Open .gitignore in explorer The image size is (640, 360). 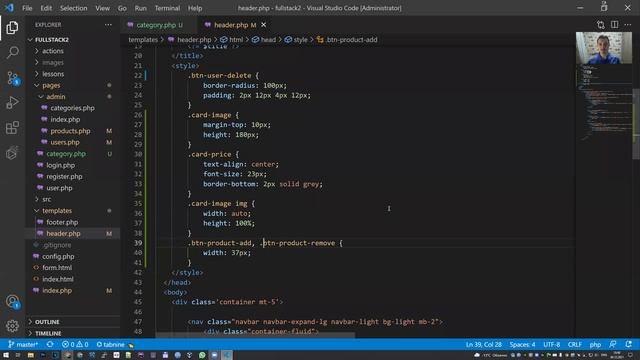click(x=57, y=245)
